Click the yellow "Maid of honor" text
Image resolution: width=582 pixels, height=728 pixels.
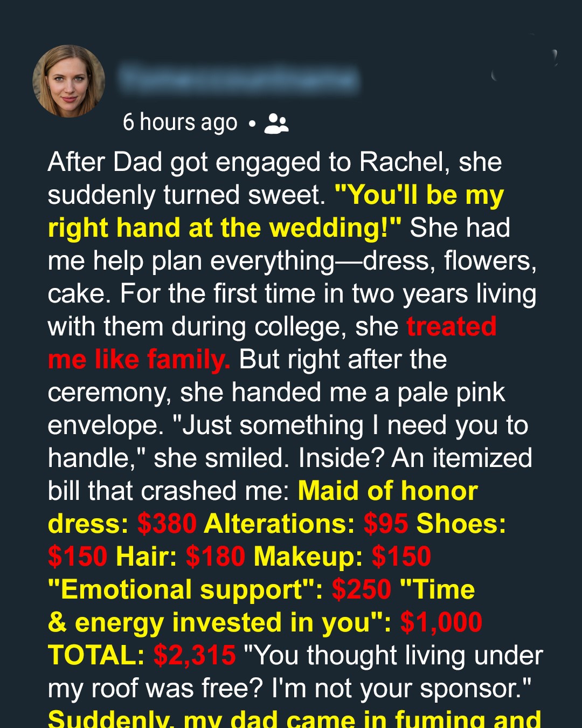coord(388,491)
